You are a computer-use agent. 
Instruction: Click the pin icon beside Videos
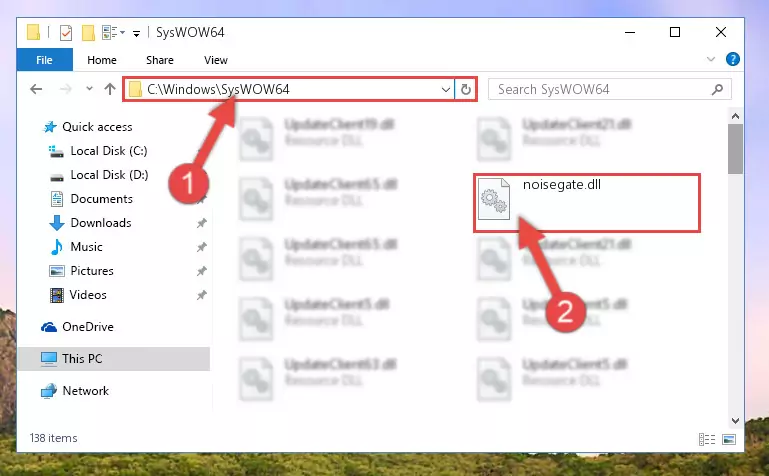(x=201, y=295)
